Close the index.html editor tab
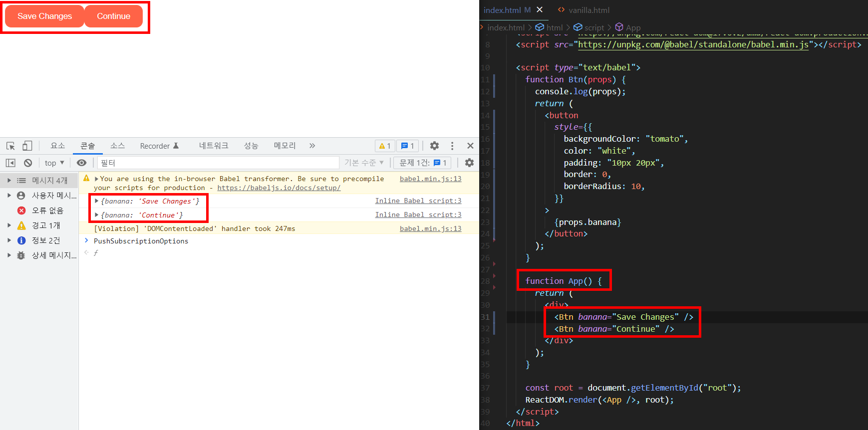Image resolution: width=868 pixels, height=430 pixels. pyautogui.click(x=540, y=9)
